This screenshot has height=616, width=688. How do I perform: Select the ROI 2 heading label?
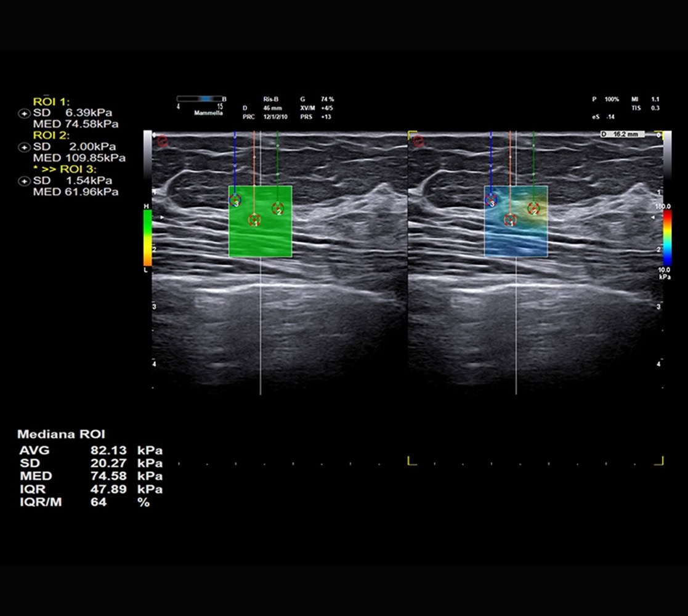51,136
